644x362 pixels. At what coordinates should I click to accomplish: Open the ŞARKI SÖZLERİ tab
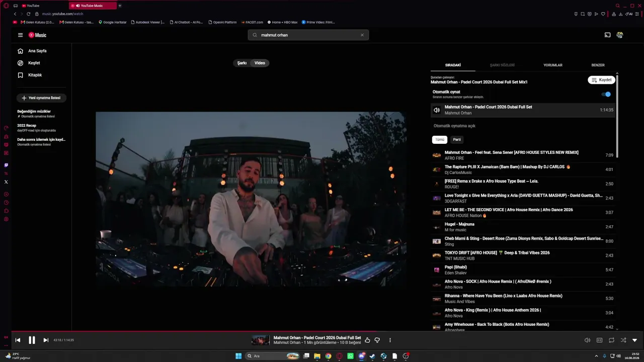pyautogui.click(x=502, y=65)
